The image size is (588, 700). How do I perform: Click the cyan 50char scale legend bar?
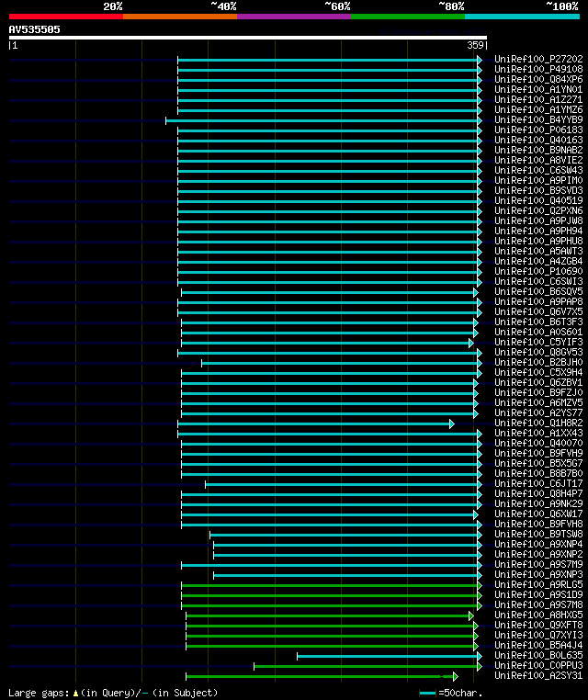(428, 693)
